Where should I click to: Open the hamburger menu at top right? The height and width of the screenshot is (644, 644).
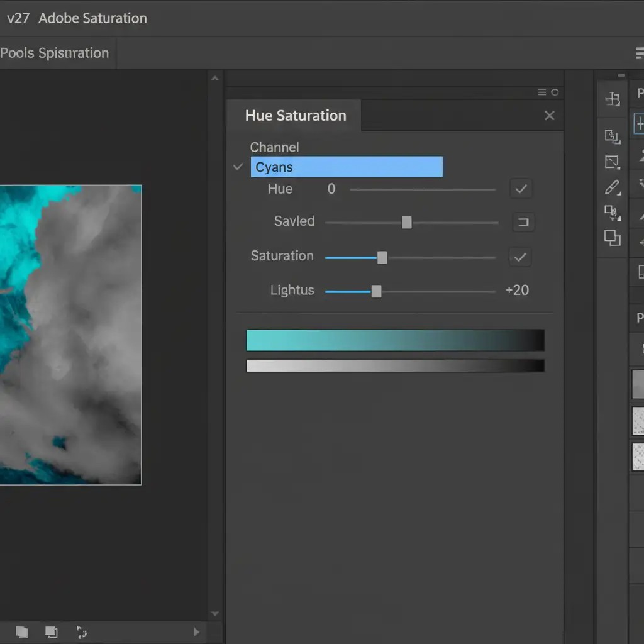point(640,53)
